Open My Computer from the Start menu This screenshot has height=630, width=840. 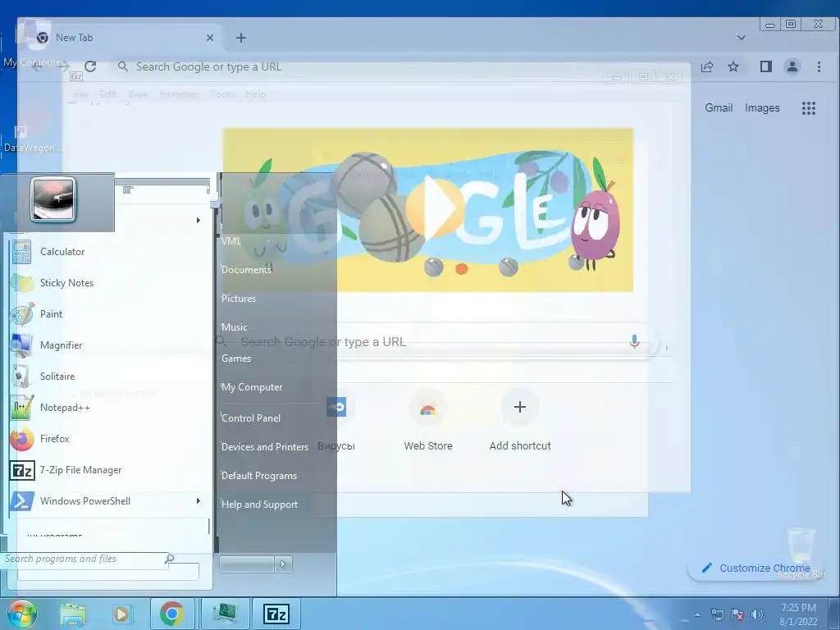pyautogui.click(x=252, y=387)
